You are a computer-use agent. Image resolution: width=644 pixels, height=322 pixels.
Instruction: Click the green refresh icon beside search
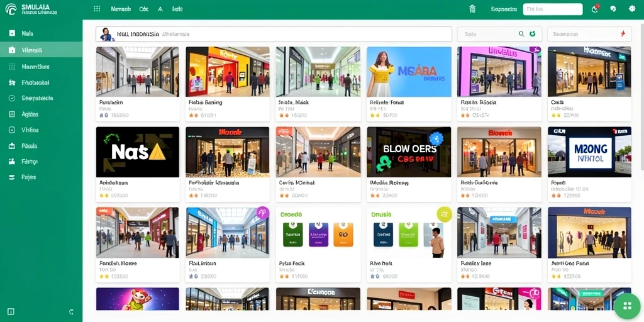[533, 34]
